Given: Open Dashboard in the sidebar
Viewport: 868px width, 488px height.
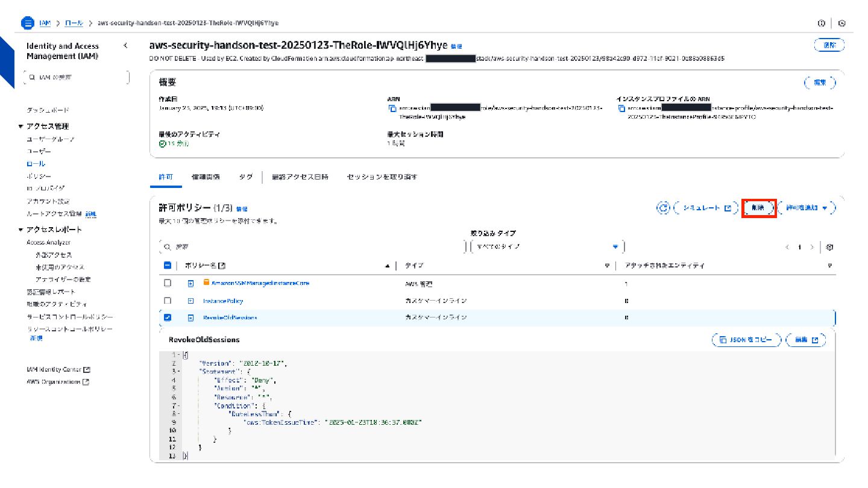Looking at the screenshot, I should click(x=48, y=111).
